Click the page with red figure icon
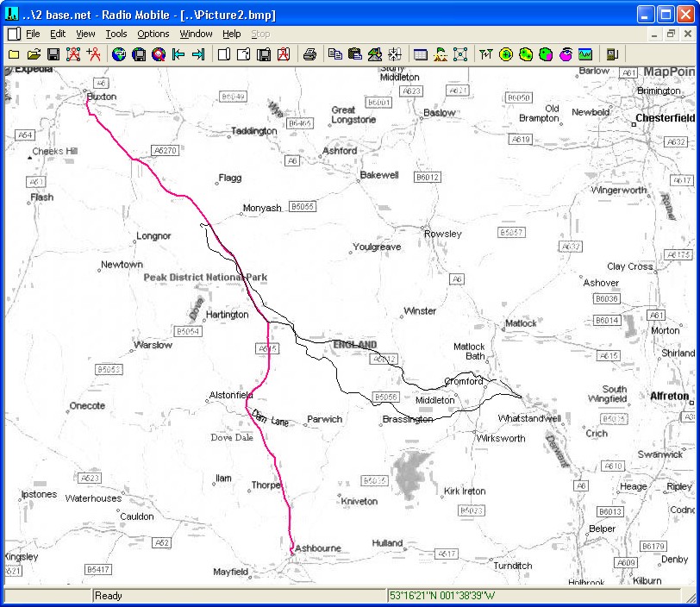Screen dimensions: 700x607 284,54
